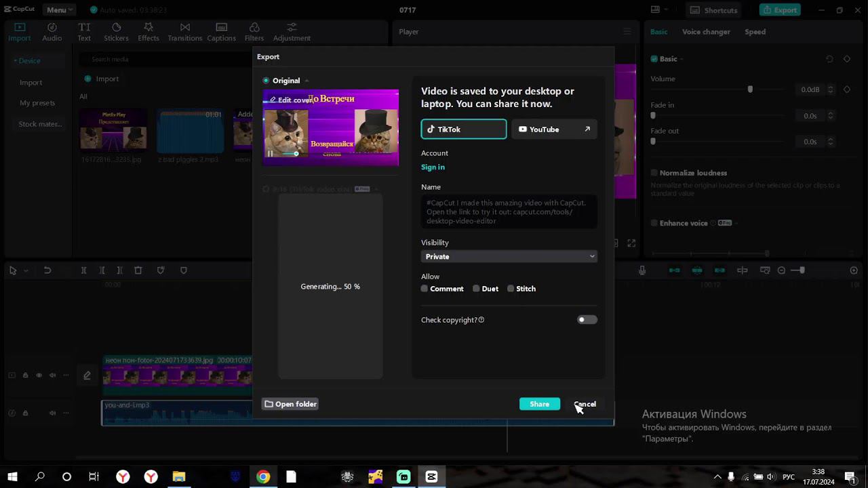The height and width of the screenshot is (488, 868).
Task: Click the split clip tool in timeline toolbar
Action: click(84, 270)
